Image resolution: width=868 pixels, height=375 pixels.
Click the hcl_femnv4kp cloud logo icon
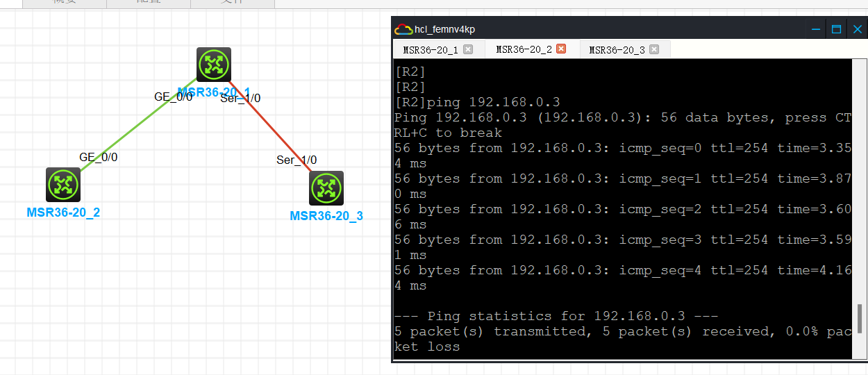tap(403, 29)
